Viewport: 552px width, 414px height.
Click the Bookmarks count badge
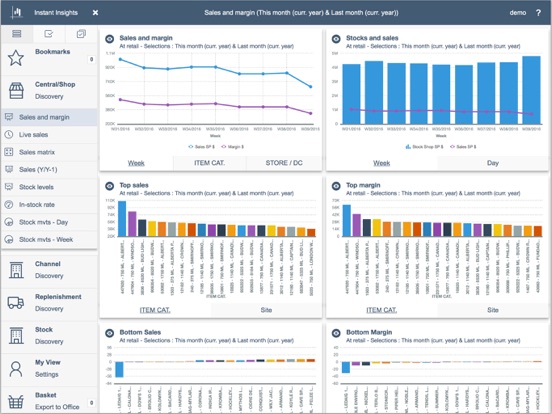coord(92,59)
